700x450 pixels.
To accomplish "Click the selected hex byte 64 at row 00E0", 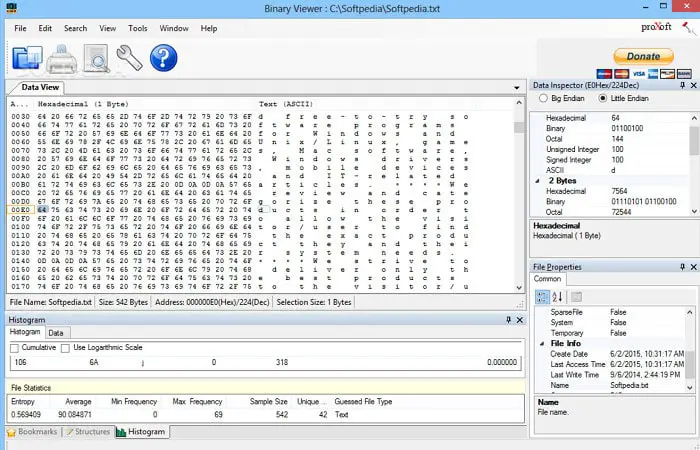I will tap(42, 210).
